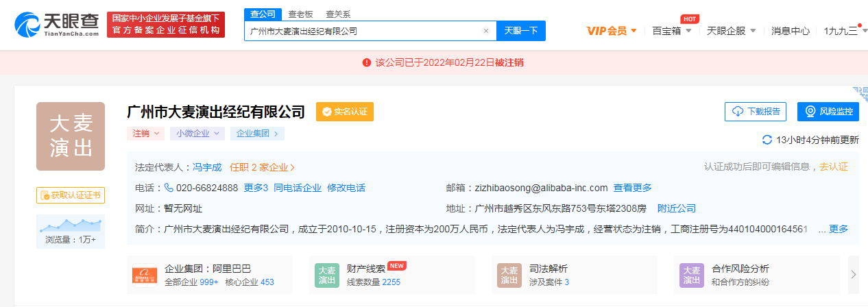Open 同电话企业 link
The width and height of the screenshot is (868, 307).
point(298,188)
